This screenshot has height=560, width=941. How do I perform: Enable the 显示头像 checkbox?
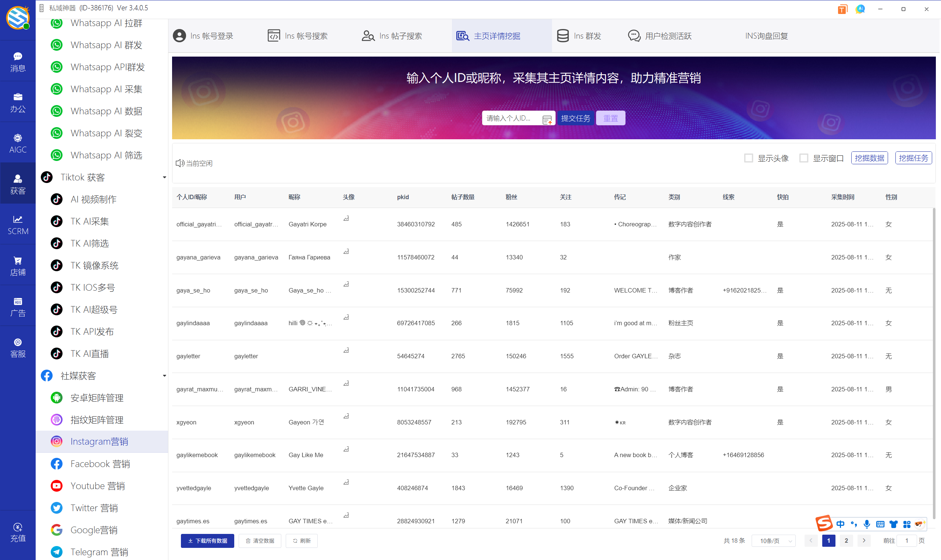748,158
